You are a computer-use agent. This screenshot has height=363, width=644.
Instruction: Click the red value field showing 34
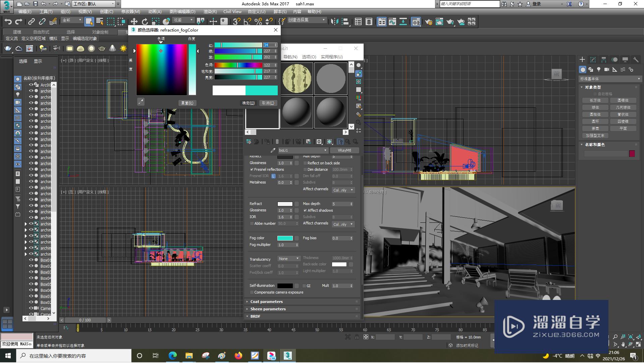[268, 45]
